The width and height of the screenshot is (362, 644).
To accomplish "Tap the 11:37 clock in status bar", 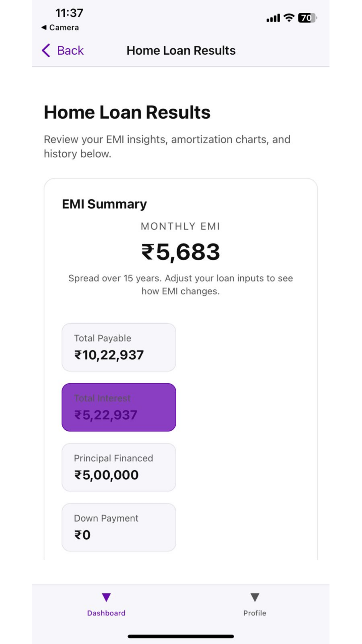I will (69, 13).
